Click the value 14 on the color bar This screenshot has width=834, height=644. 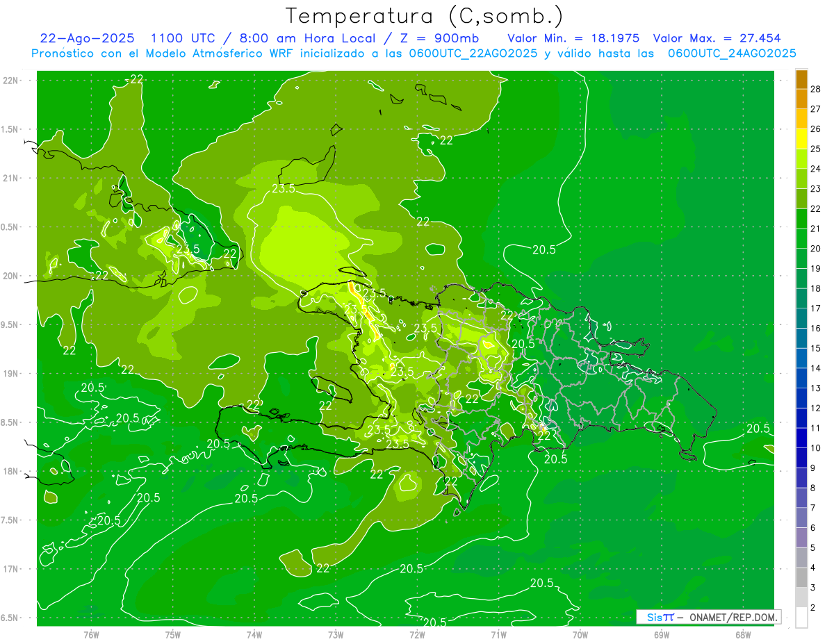point(816,368)
